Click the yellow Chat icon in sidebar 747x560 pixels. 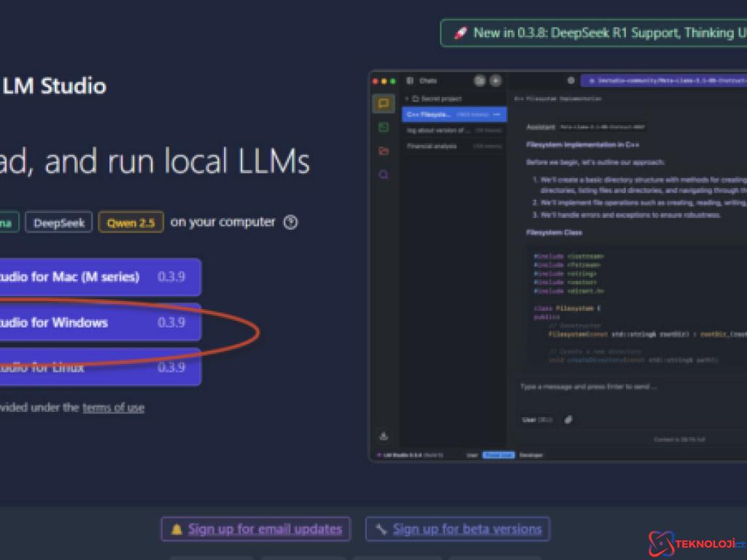tap(384, 104)
